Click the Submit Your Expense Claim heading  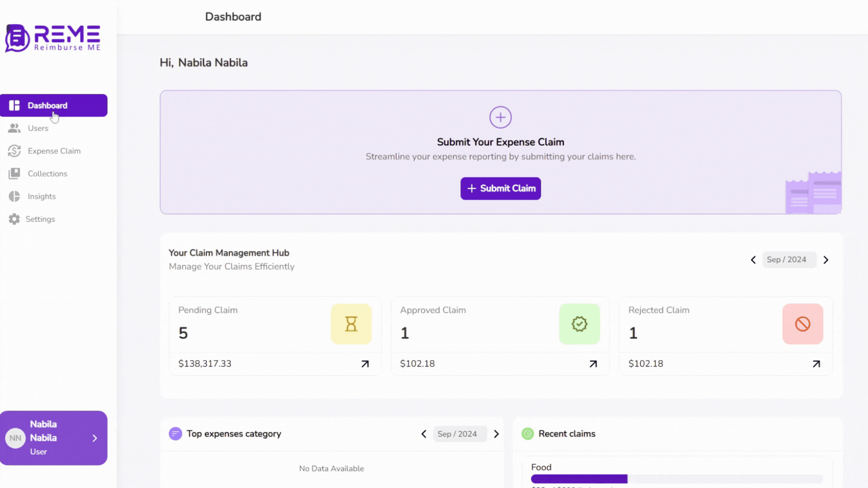(x=500, y=142)
